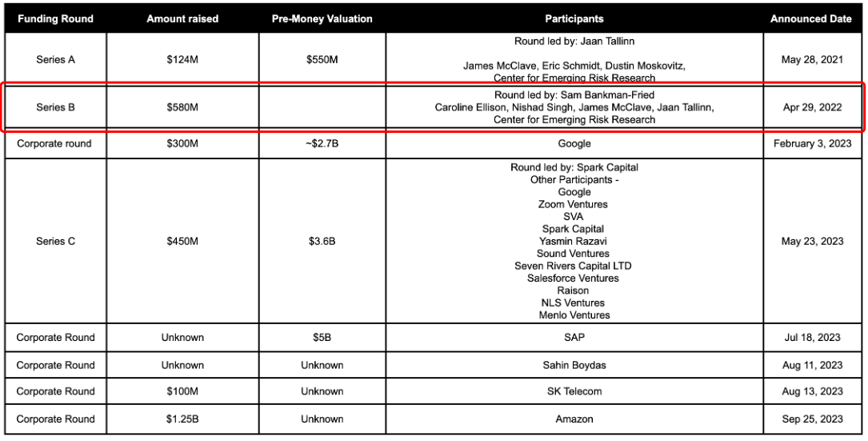Click "Round led by: Spark Capital" text
Screen dimensions: 868x441
(574, 168)
